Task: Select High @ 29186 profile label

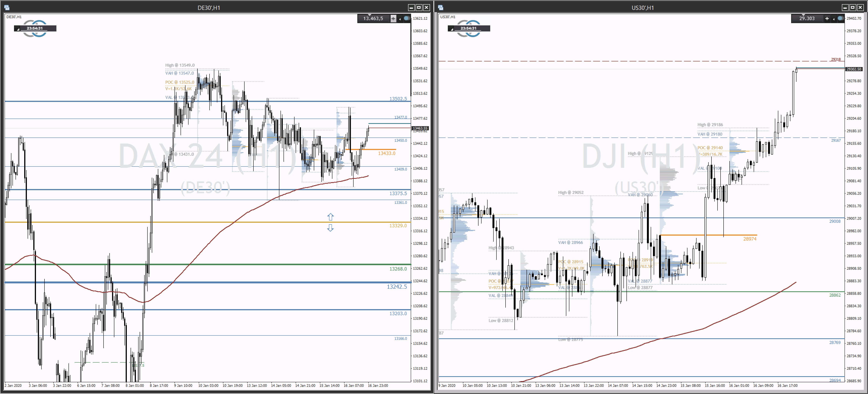Action: coord(710,124)
